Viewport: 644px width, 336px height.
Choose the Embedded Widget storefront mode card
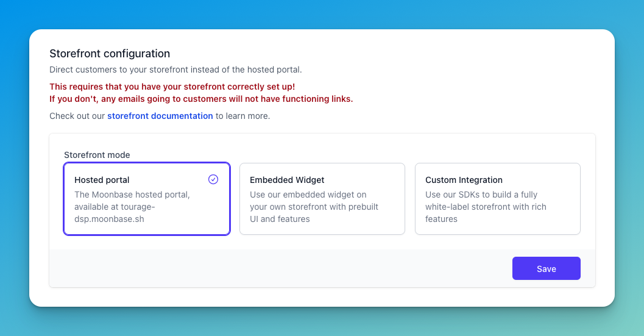pyautogui.click(x=322, y=199)
